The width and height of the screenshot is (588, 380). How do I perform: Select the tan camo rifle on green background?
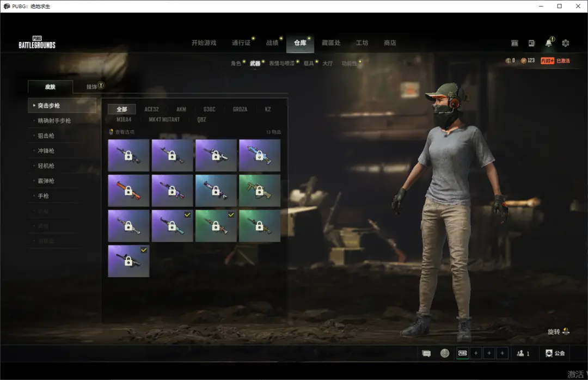(x=260, y=191)
